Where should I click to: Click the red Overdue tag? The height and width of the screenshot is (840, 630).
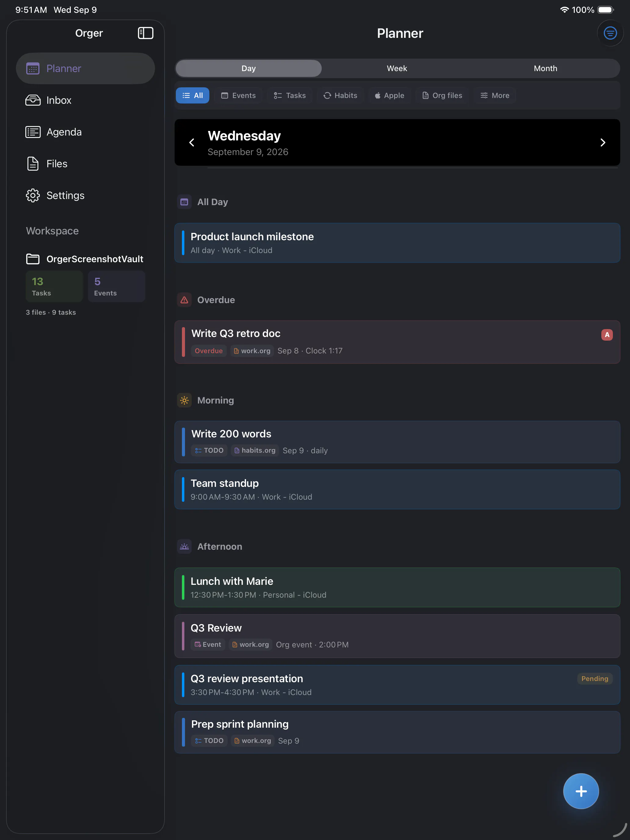(x=208, y=351)
